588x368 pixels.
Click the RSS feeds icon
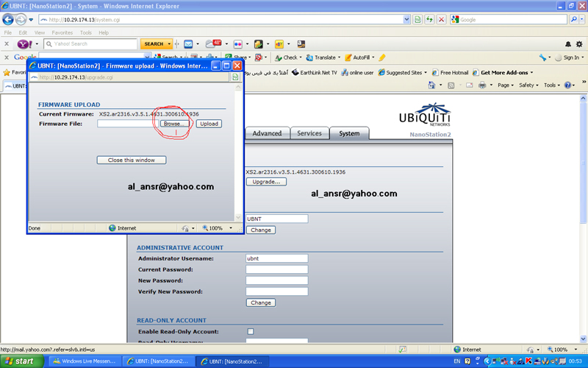click(x=451, y=85)
